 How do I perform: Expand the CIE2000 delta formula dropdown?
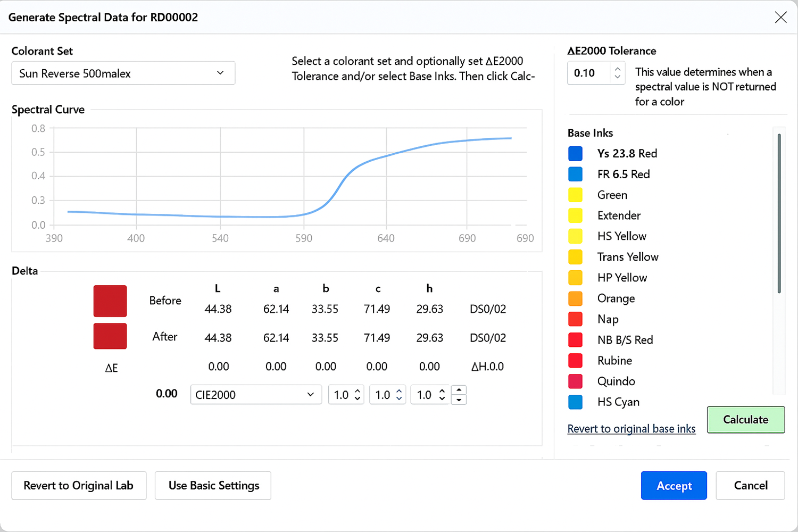(255, 395)
